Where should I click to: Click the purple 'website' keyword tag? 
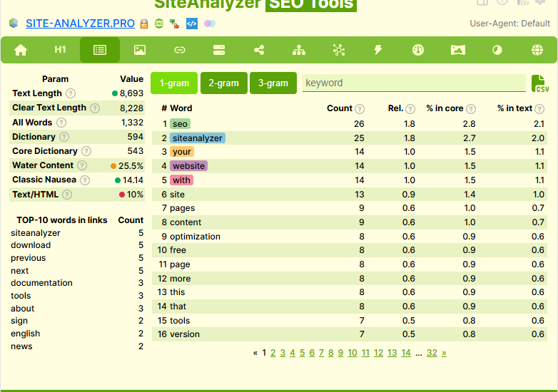point(188,166)
